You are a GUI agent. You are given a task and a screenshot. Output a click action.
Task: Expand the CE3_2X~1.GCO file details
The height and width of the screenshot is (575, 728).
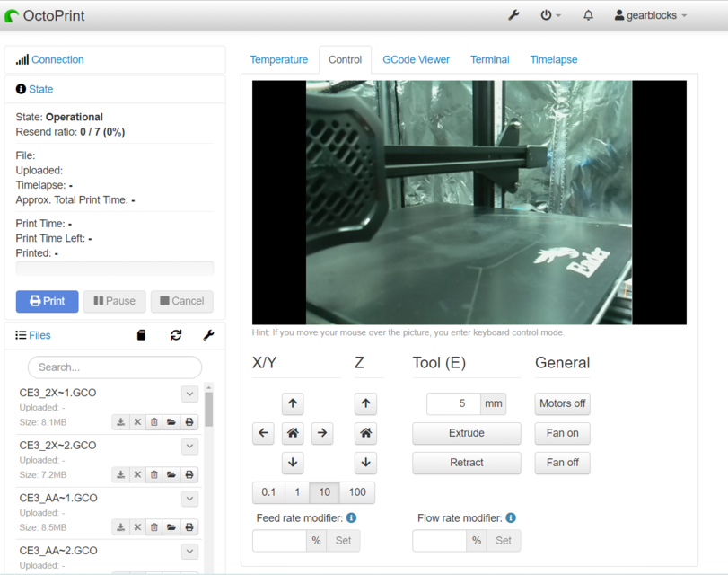tap(189, 394)
